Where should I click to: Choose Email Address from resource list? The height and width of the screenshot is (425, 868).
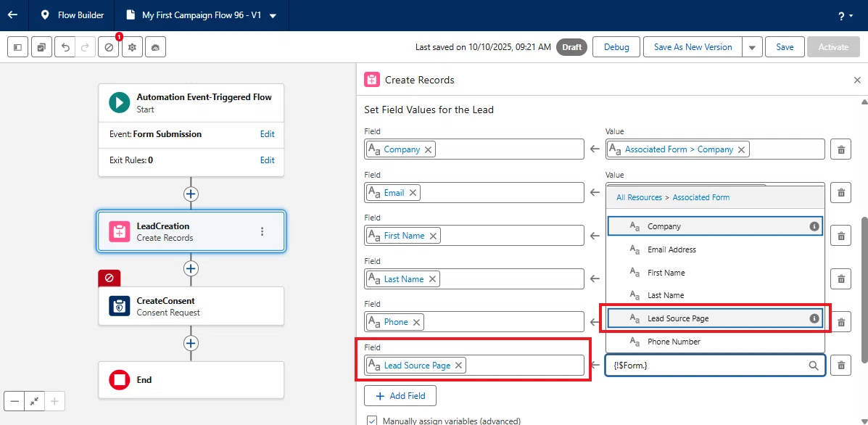pyautogui.click(x=715, y=249)
